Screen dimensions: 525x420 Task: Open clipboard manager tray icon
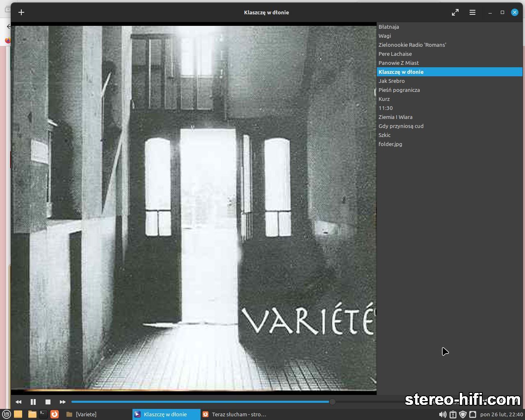(453, 414)
